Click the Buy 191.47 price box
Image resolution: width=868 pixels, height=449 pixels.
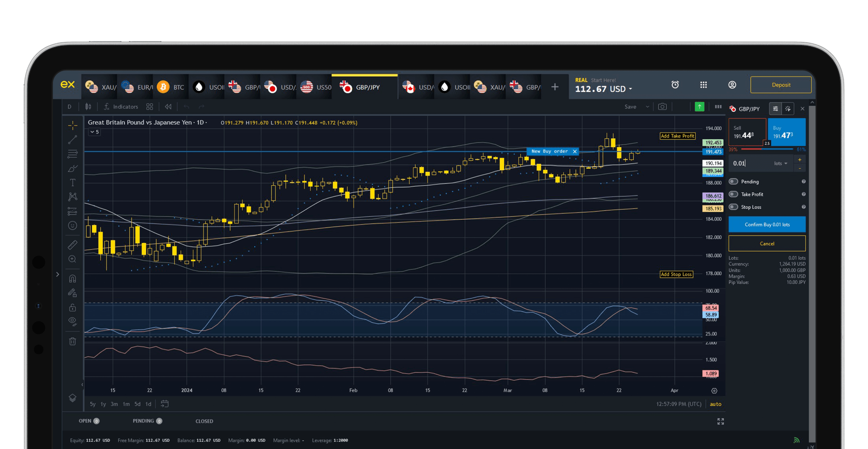(786, 132)
